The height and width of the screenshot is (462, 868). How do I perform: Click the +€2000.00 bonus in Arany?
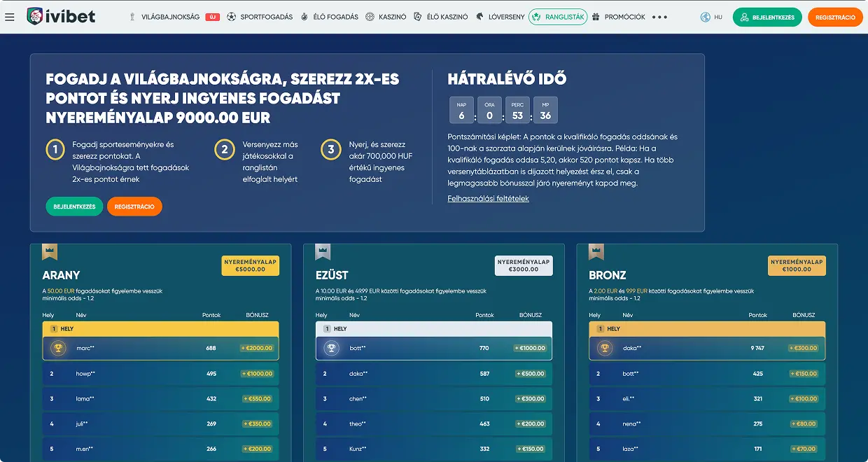click(256, 348)
